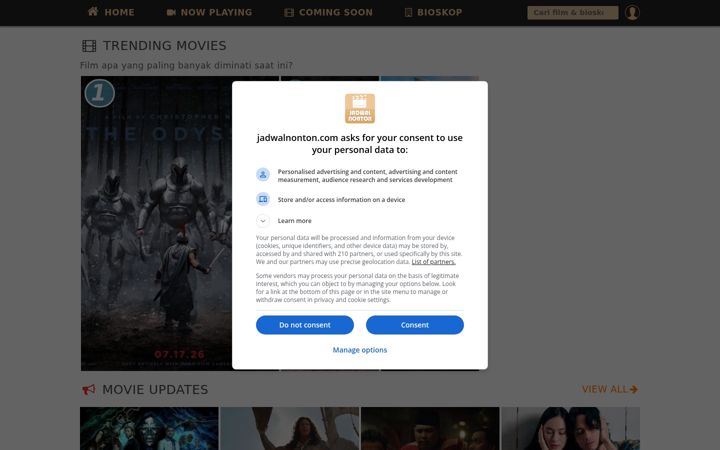
Task: Click the number 1 ranking badge
Action: (x=100, y=93)
